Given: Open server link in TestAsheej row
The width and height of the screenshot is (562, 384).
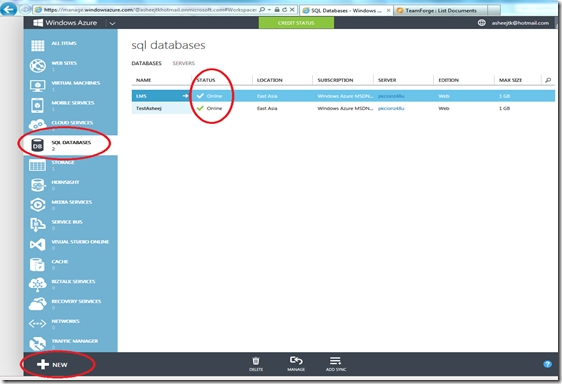Looking at the screenshot, I should (x=391, y=108).
